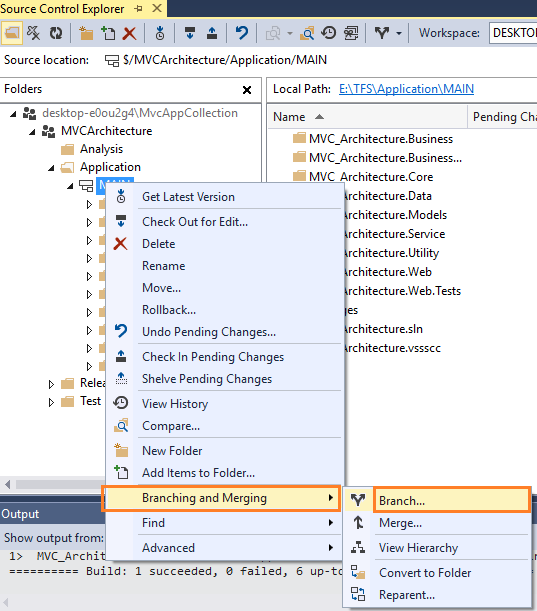537x611 pixels.
Task: Choose Undo Pending Changes... menu item
Action: 224,332
